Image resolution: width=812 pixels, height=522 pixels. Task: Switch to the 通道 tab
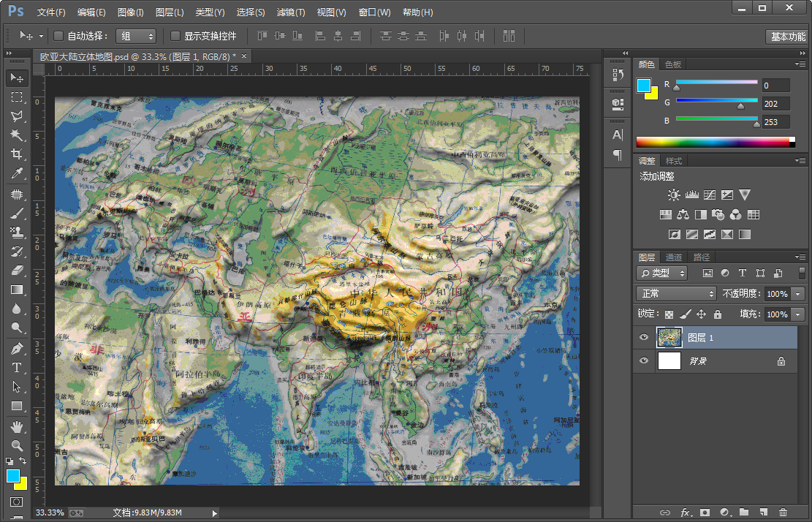pos(674,257)
